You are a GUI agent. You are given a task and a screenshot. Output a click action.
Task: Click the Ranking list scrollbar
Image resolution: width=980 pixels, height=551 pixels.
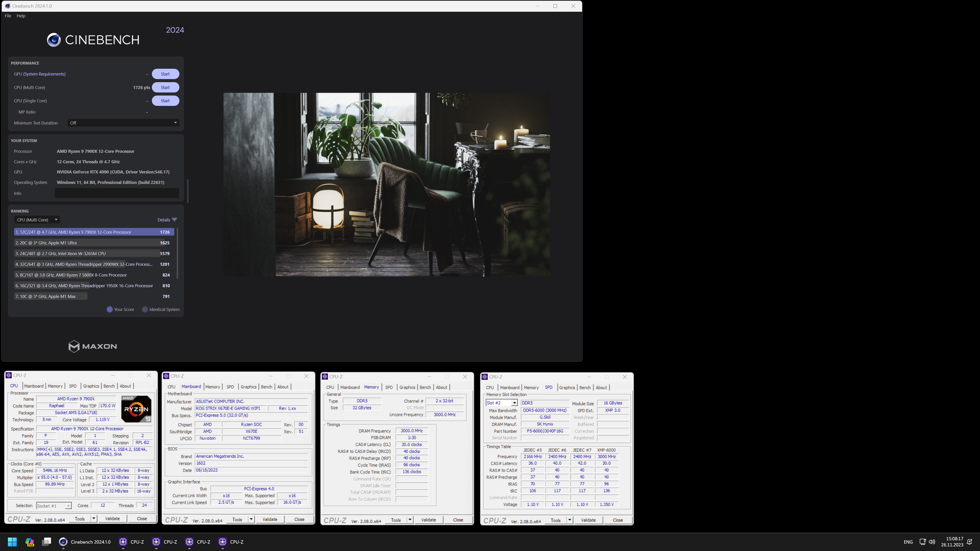[x=177, y=254]
